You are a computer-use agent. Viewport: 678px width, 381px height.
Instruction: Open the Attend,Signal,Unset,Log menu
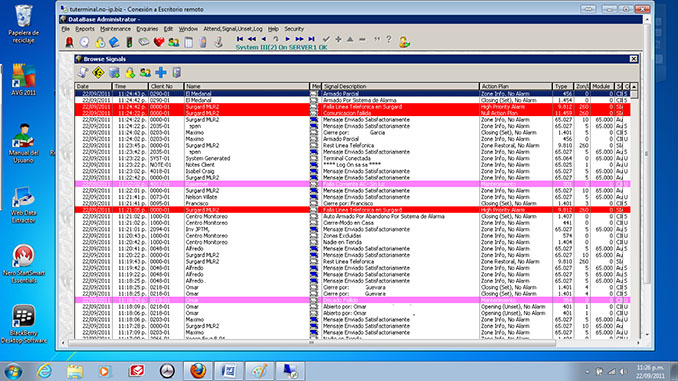[x=233, y=29]
